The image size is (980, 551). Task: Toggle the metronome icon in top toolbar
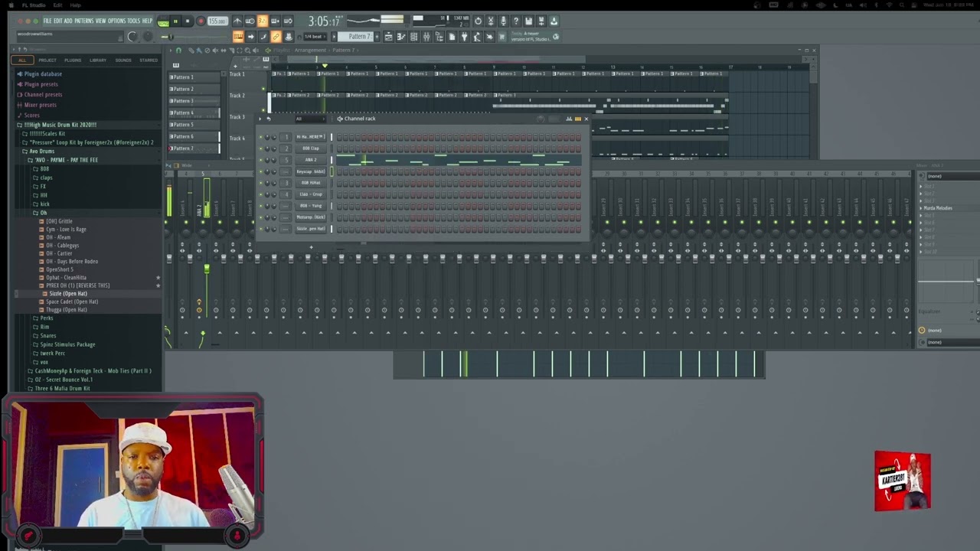(x=237, y=21)
